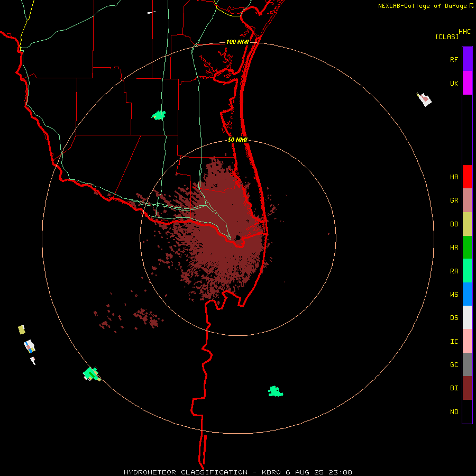Image resolution: width=476 pixels, height=476 pixels.
Task: Select the GR pink-brown legend swatch
Action: click(467, 200)
